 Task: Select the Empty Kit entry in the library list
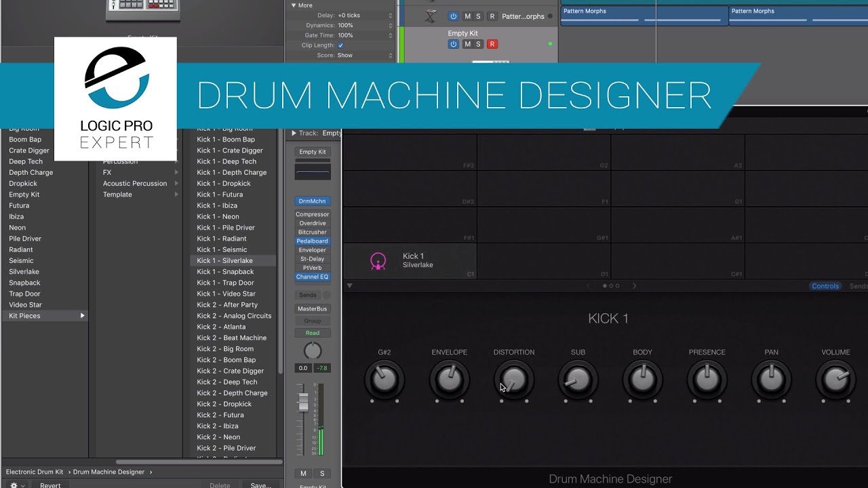coord(24,195)
